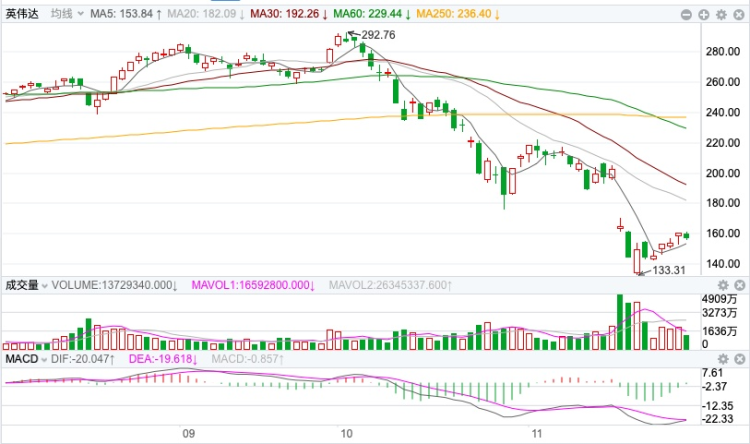Viewport: 750px width, 444px height.
Task: Click the 180.00 price axis label
Action: click(723, 203)
